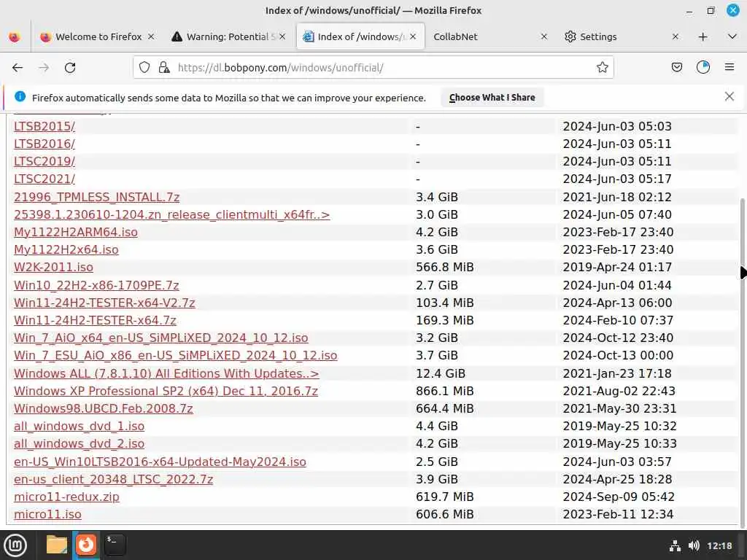
Task: Close the Warning tab
Action: click(x=282, y=36)
